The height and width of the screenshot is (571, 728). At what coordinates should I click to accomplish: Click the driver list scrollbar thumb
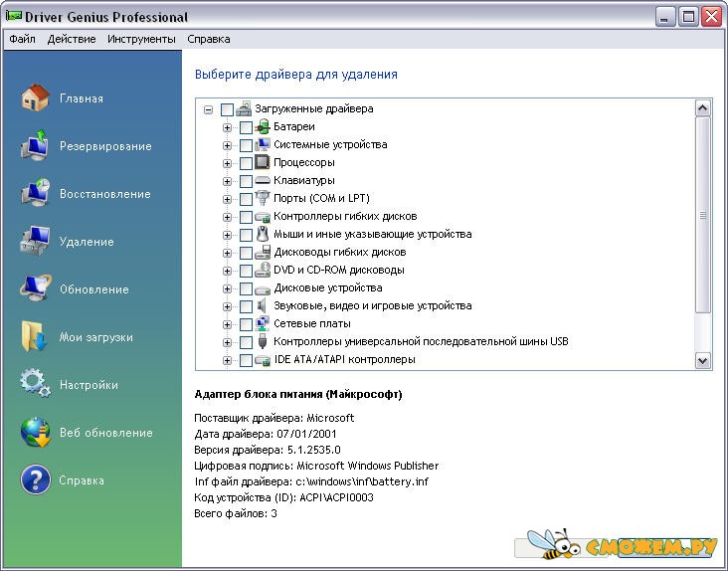pos(703,215)
